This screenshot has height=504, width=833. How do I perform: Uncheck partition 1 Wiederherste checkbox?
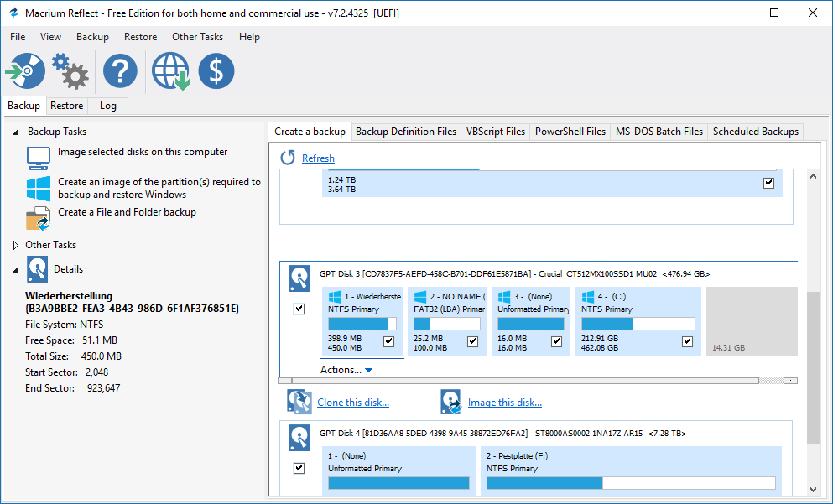point(389,341)
